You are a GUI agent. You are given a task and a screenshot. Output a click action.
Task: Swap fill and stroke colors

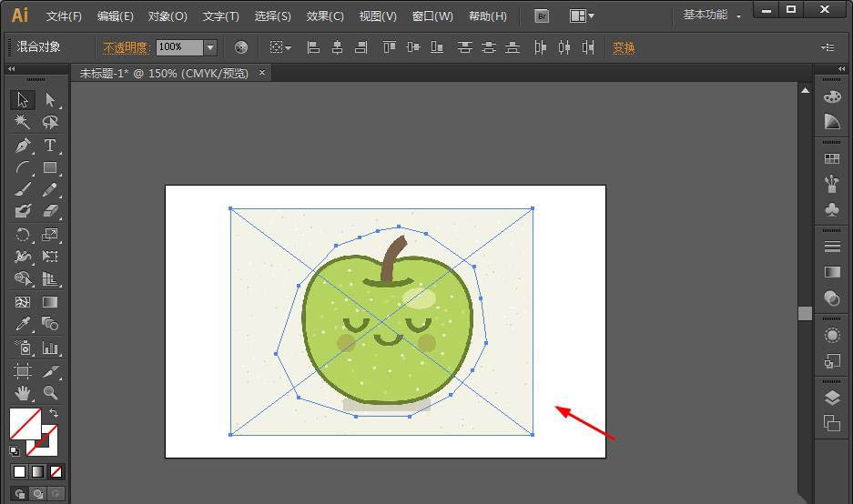(54, 413)
